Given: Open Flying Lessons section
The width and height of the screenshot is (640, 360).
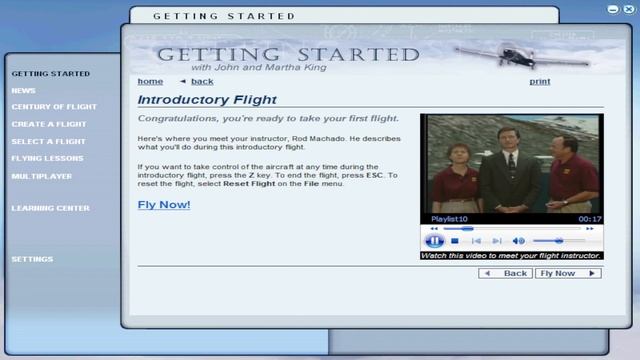Looking at the screenshot, I should tap(47, 158).
